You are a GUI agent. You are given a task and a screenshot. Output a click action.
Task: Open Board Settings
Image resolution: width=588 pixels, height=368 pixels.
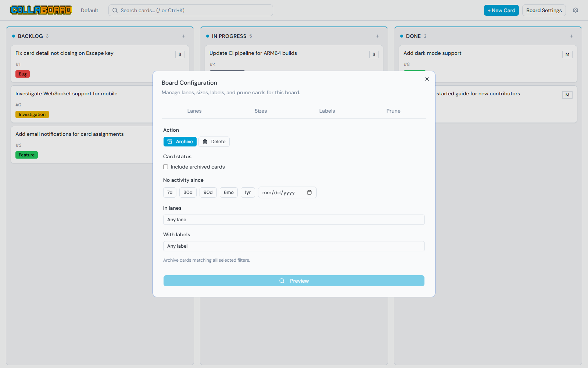544,10
